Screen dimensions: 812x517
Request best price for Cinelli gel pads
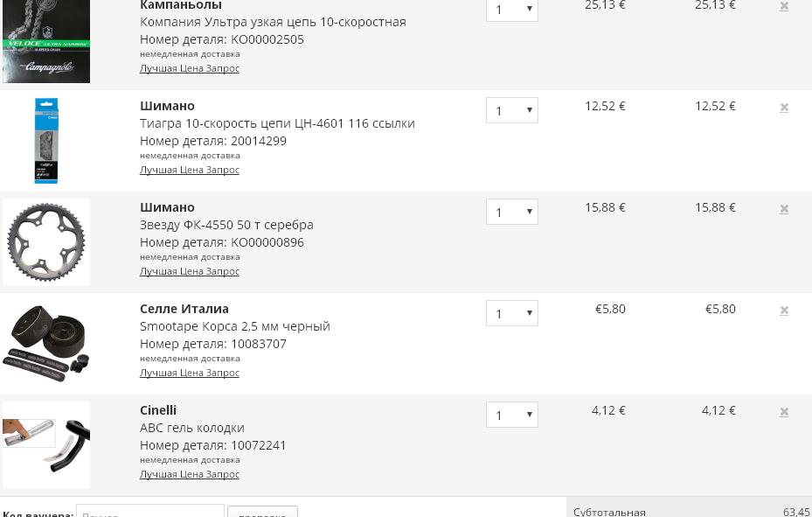(190, 474)
